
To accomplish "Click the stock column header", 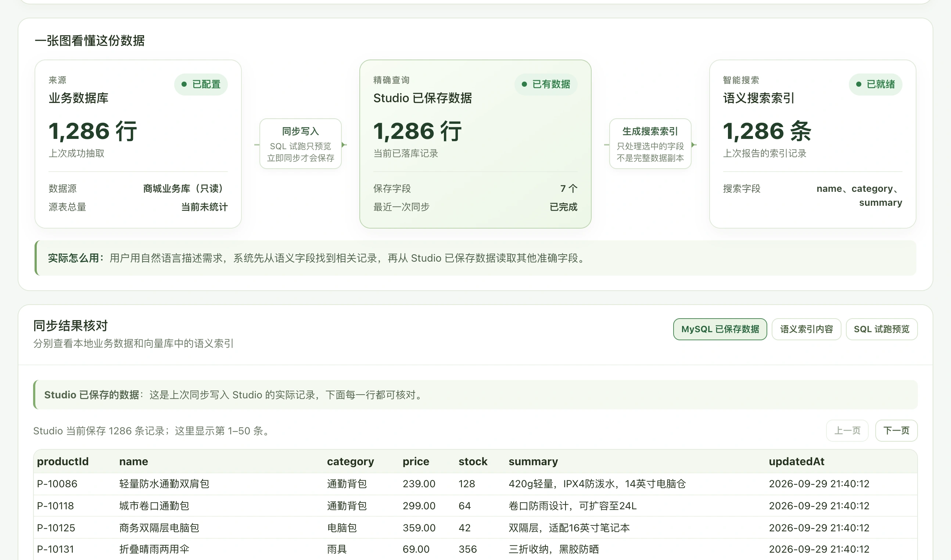I will tap(473, 461).
